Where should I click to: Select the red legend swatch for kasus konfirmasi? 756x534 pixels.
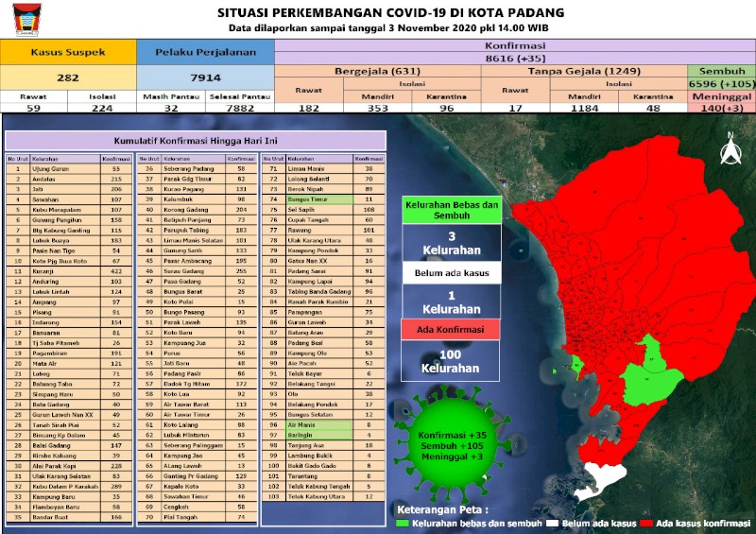646,524
